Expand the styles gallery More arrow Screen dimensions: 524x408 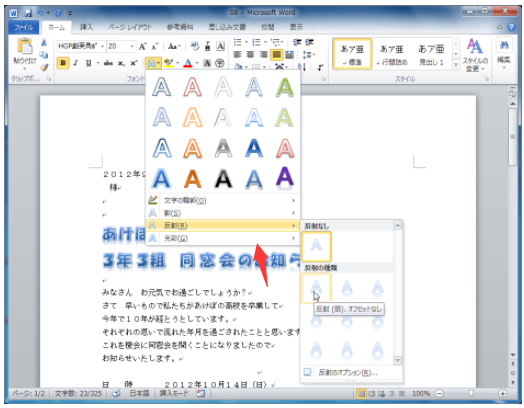point(455,65)
